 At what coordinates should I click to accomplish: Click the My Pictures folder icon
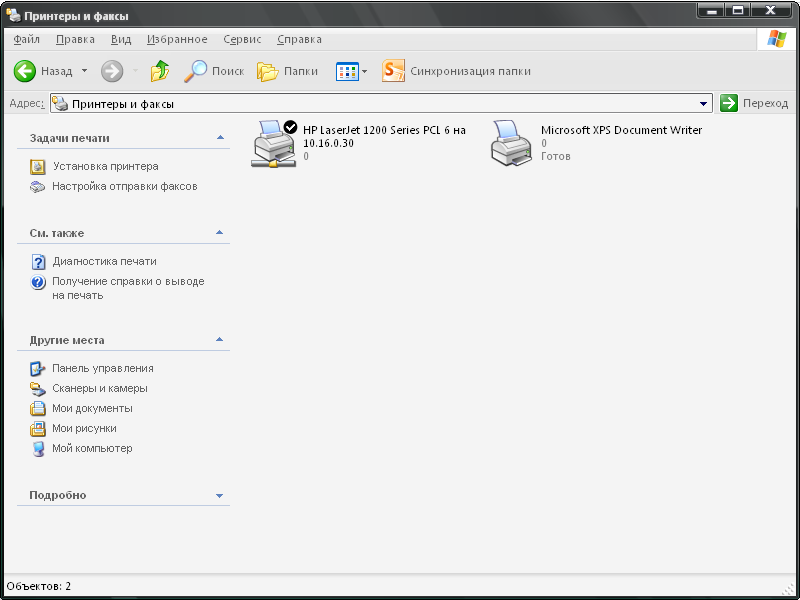pyautogui.click(x=38, y=429)
